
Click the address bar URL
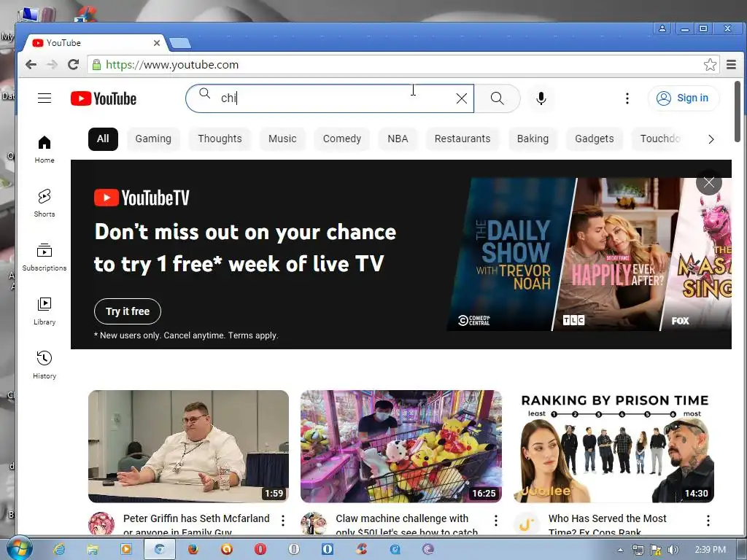coord(172,65)
